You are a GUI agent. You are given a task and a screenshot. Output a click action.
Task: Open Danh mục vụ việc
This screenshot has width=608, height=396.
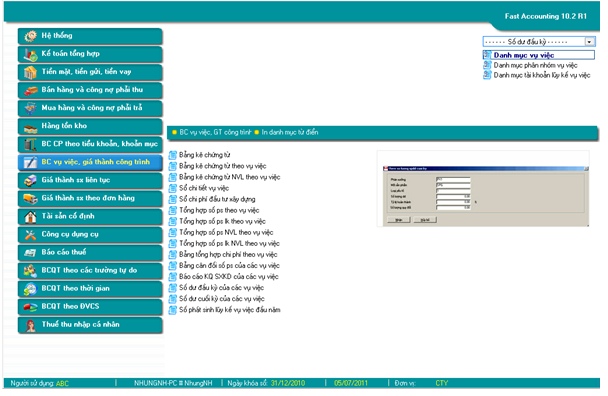tap(539, 55)
